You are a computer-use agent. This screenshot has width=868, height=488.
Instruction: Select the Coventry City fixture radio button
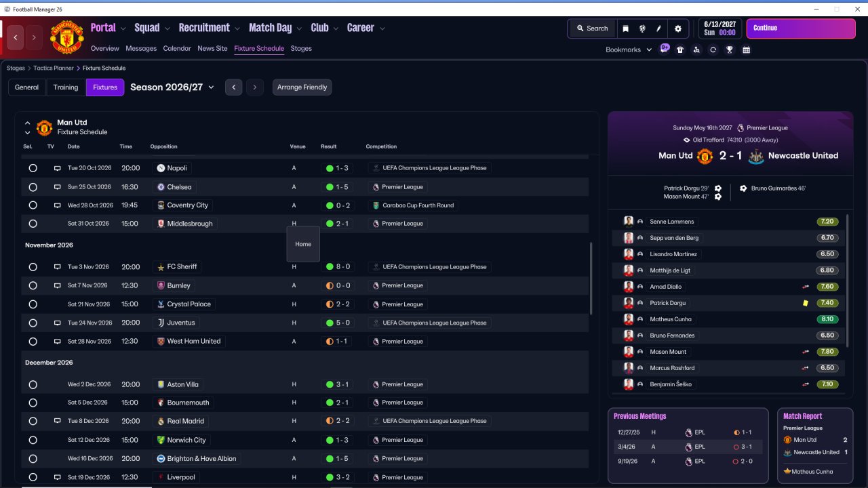(33, 205)
